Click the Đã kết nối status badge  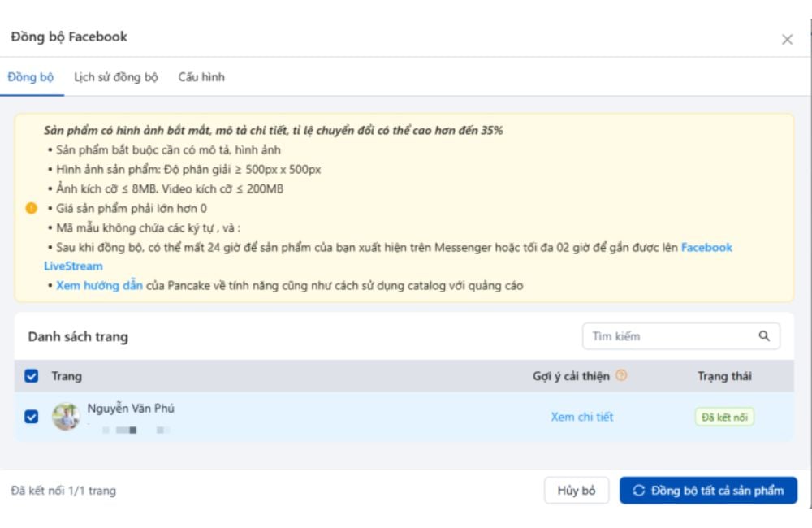pos(724,417)
